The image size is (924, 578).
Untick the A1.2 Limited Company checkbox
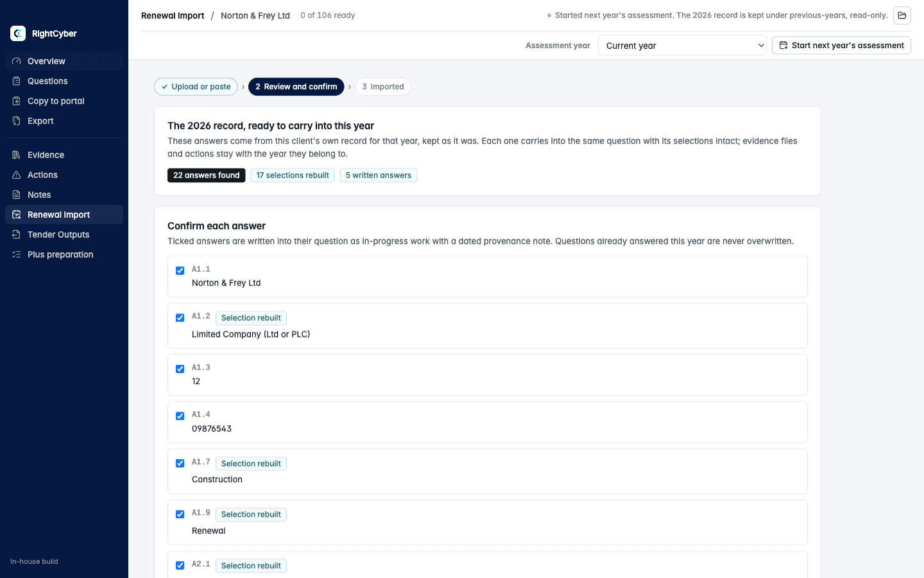coord(180,318)
